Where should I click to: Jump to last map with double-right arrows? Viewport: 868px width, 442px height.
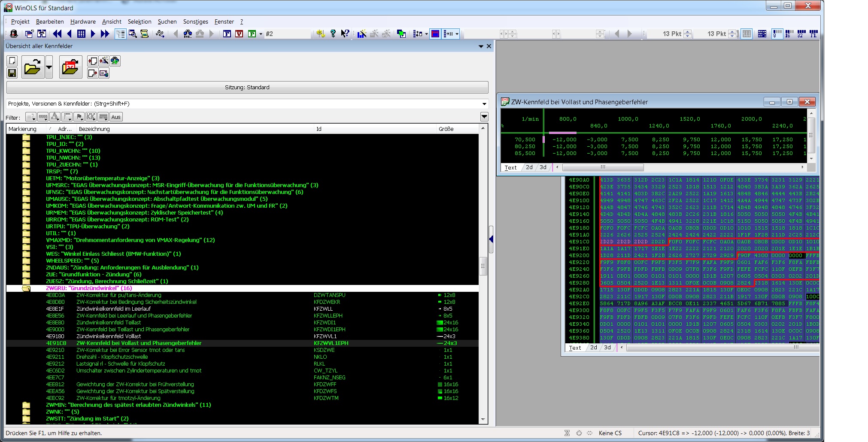[105, 33]
